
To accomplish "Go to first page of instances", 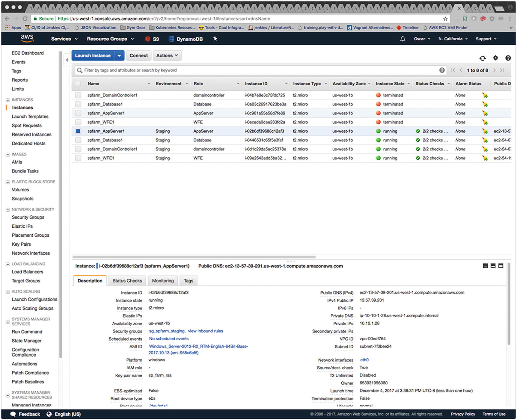I will click(x=453, y=70).
